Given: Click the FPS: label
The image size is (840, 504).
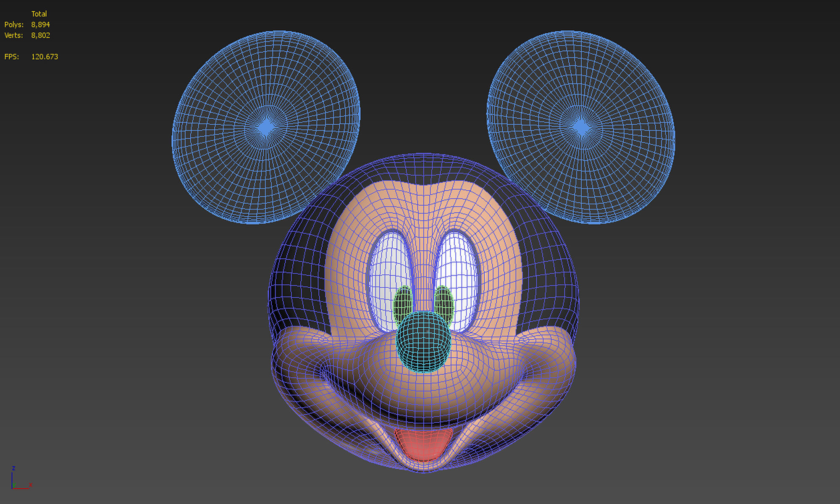Looking at the screenshot, I should point(12,57).
